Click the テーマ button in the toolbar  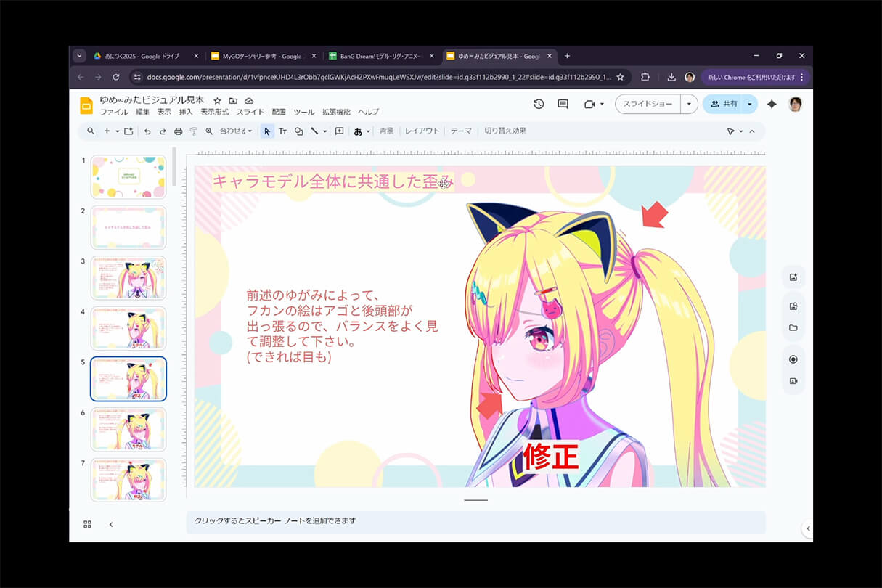[x=461, y=131]
